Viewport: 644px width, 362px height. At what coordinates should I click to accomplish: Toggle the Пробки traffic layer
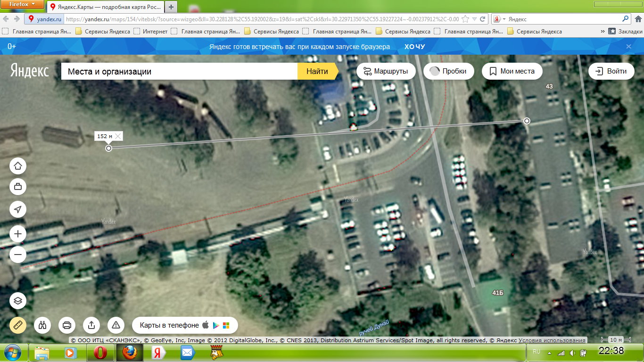coord(448,71)
